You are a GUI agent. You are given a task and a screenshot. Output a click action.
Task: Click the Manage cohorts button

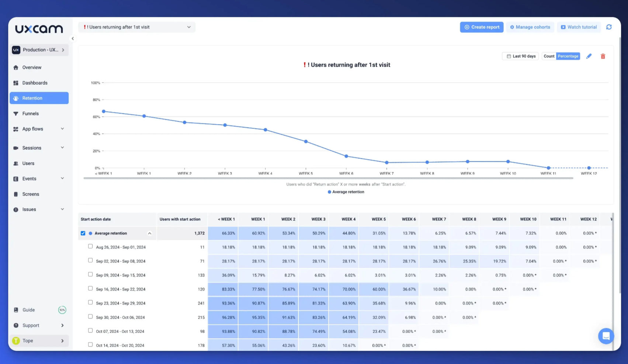[530, 27]
